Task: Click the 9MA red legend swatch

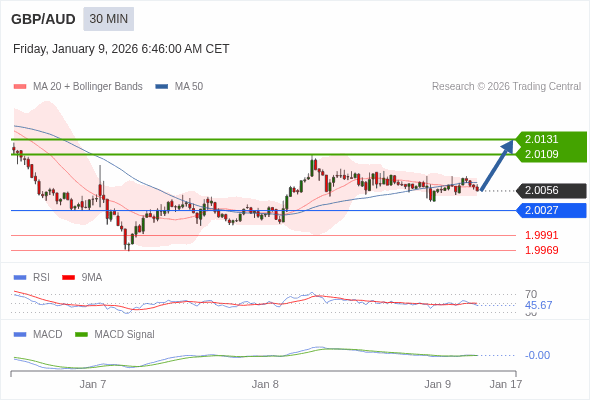Action: [68, 278]
